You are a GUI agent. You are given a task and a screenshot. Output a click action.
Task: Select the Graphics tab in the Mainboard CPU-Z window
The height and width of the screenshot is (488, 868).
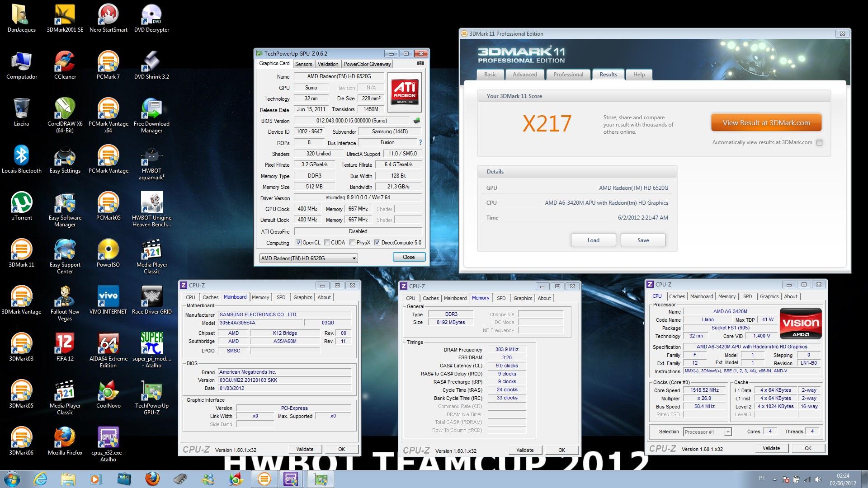pyautogui.click(x=302, y=297)
